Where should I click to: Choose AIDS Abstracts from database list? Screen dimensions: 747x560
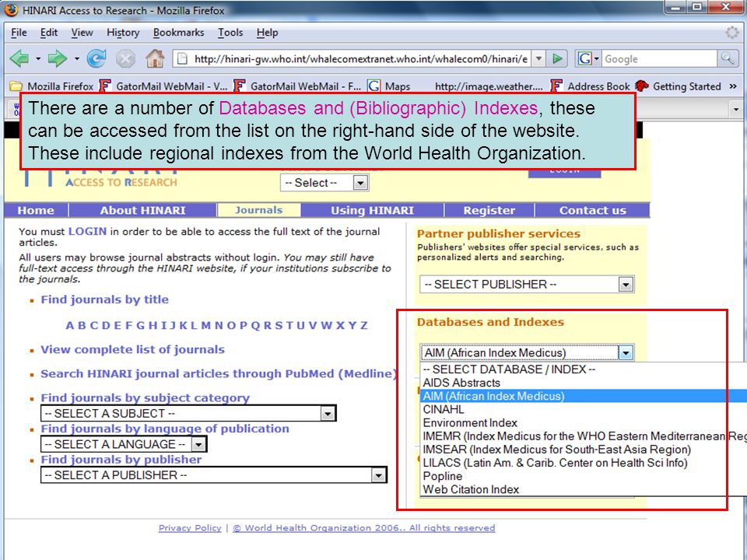tap(584, 383)
